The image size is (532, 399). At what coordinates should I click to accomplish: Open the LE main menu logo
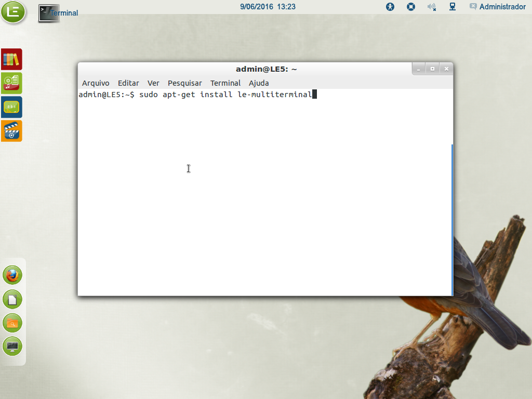click(x=13, y=12)
